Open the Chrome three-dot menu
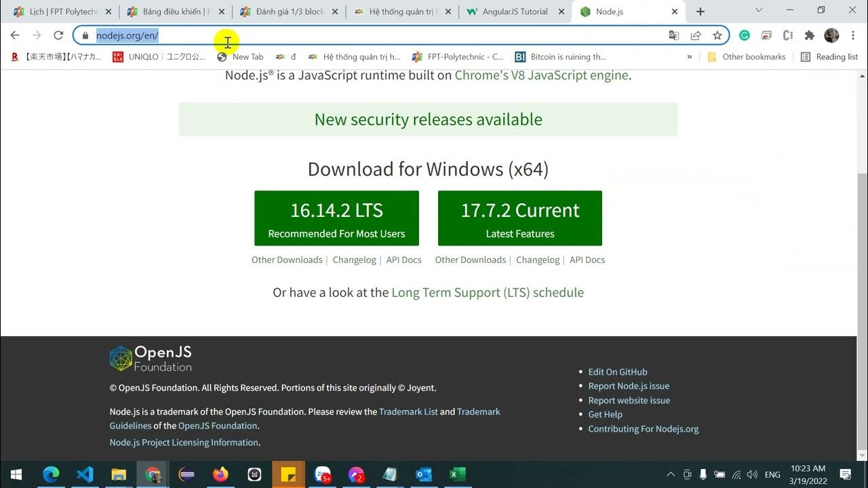The height and width of the screenshot is (488, 868). [x=853, y=35]
